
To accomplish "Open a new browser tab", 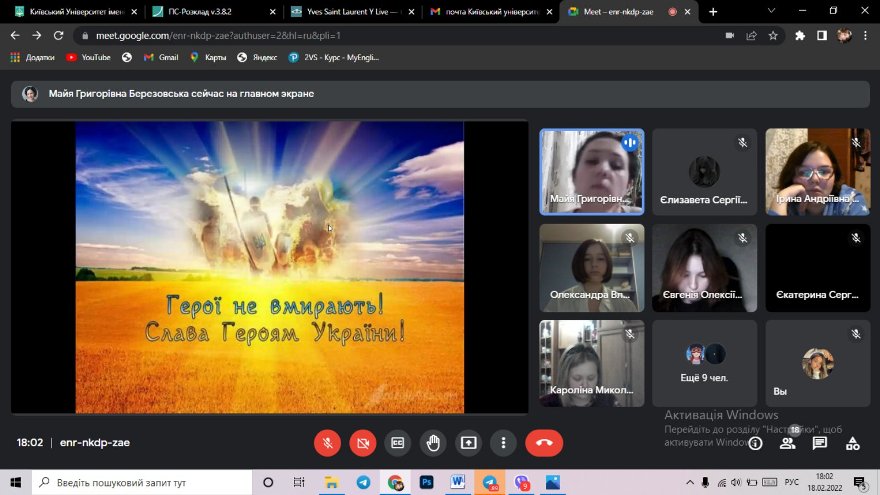I will point(713,12).
